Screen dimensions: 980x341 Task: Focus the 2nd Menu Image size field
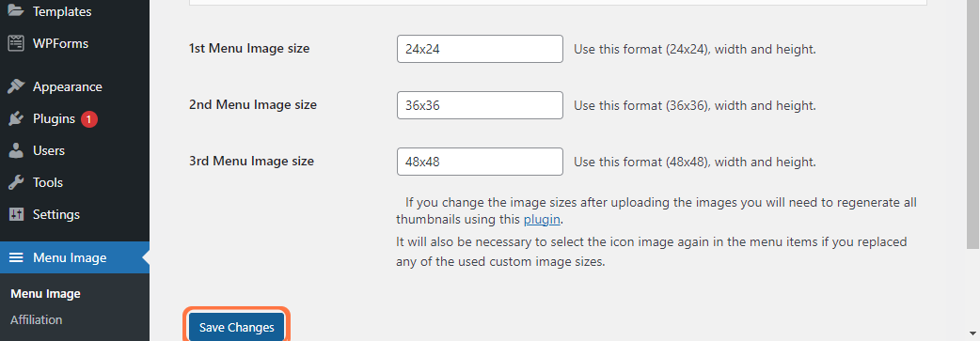(480, 105)
